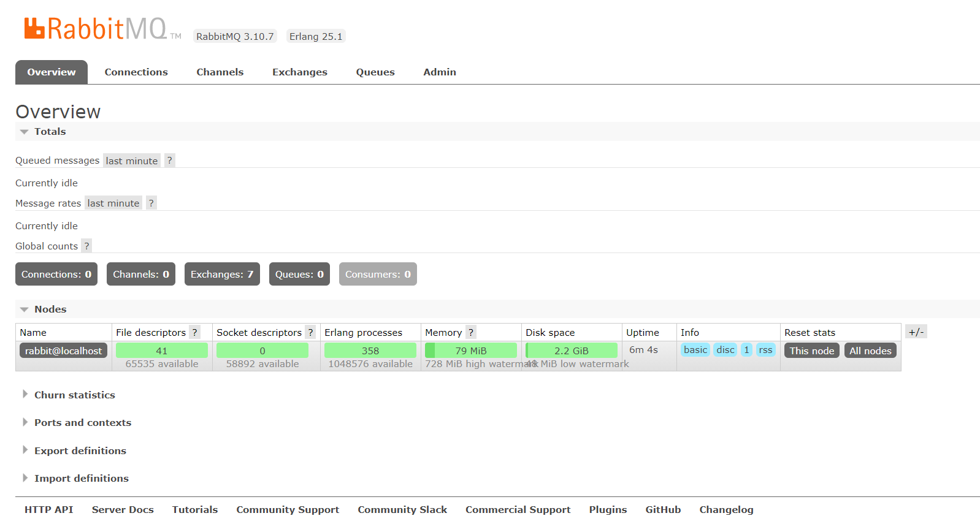Click the Exchanges: 7 count button

point(222,274)
